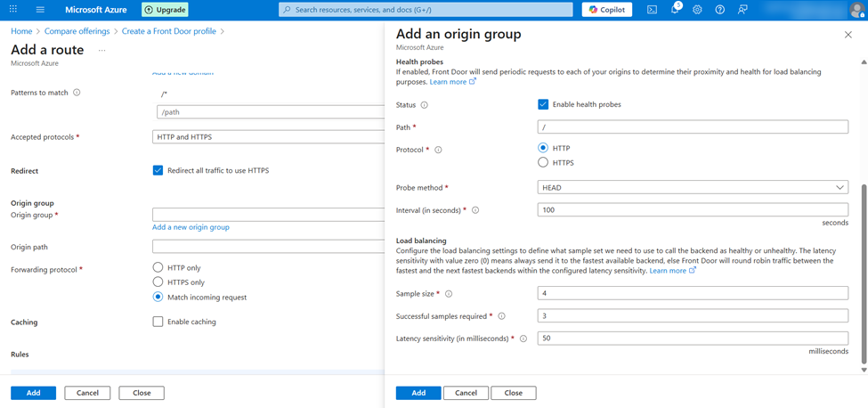
Task: Open Copilot from the top bar
Action: click(607, 10)
